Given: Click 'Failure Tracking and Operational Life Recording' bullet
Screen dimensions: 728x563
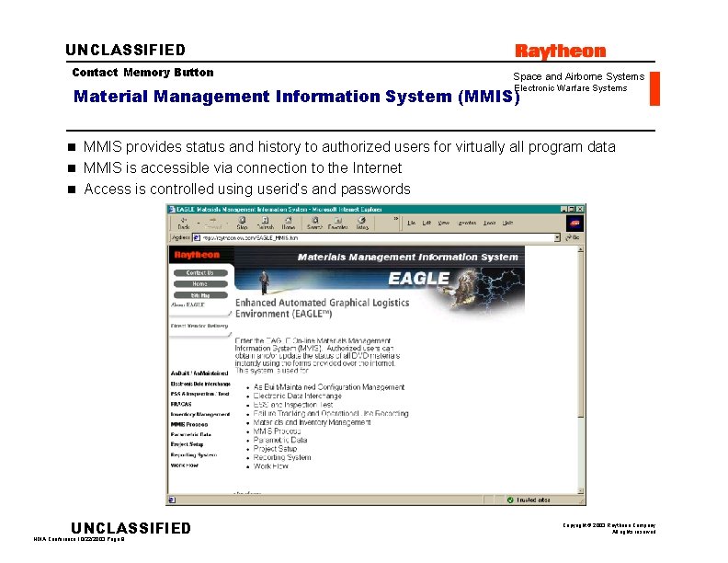Looking at the screenshot, I should (x=331, y=413).
